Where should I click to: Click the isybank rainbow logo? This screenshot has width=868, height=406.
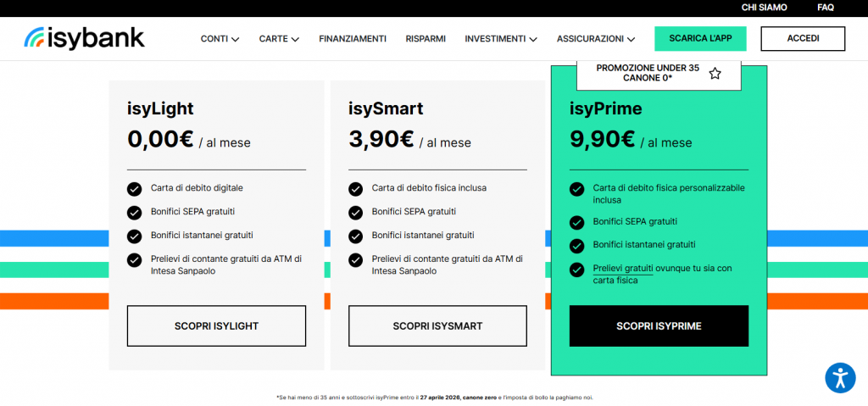(x=85, y=38)
